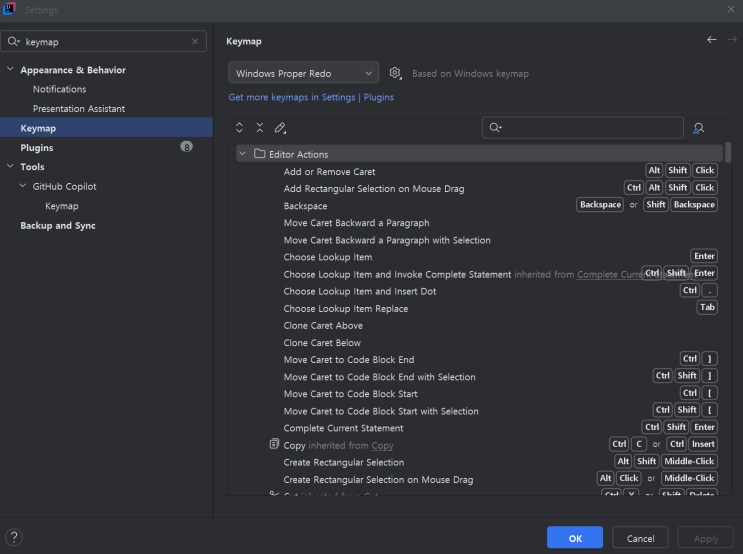Click Tab shortcut for Choose Lookup Item Replace
743x554 pixels.
pyautogui.click(x=707, y=307)
